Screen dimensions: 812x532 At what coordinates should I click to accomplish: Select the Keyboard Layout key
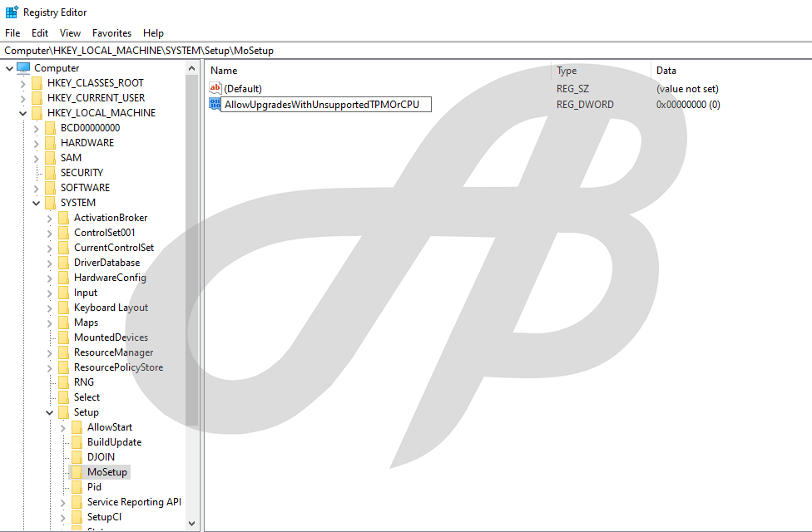point(111,308)
